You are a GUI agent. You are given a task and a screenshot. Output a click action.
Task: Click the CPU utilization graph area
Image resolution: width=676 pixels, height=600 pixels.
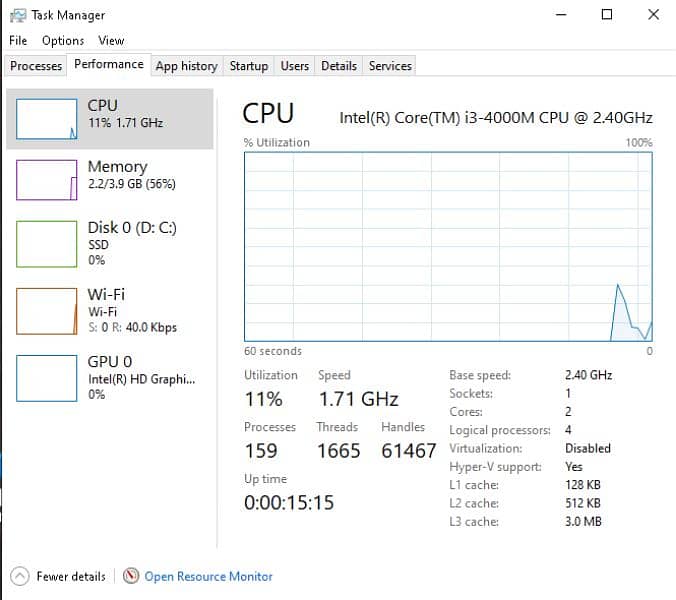pos(448,246)
